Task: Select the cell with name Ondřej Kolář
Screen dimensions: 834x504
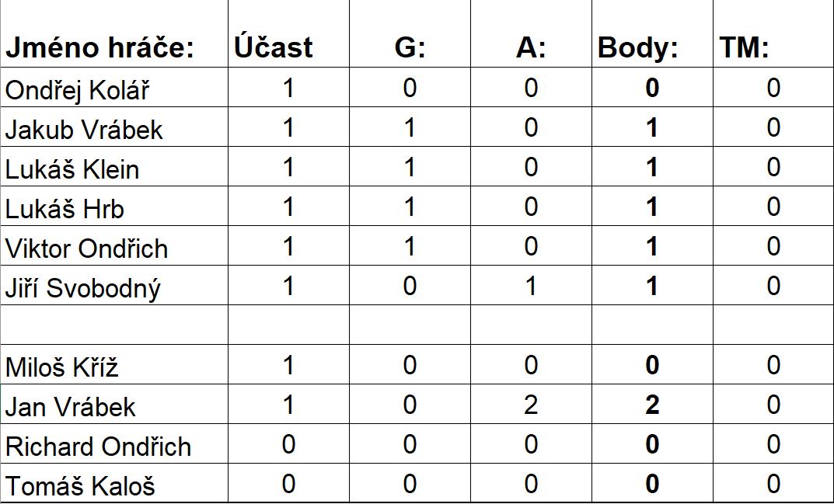Action: tap(78, 89)
